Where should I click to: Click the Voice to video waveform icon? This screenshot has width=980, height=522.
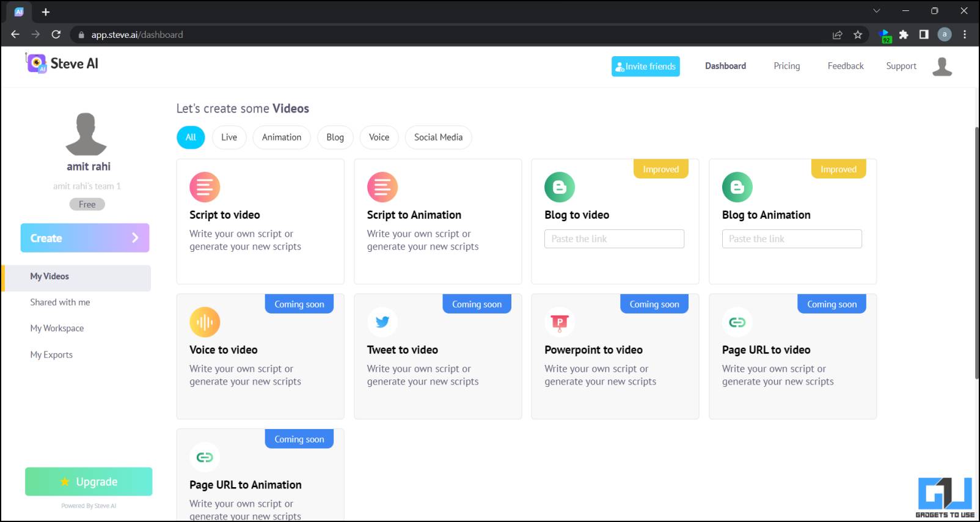[x=205, y=322]
